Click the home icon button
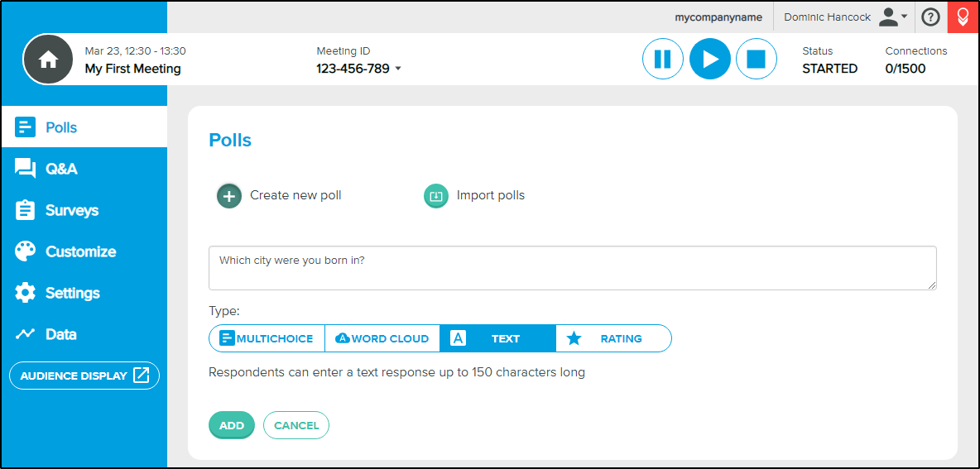Image resolution: width=980 pixels, height=469 pixels. 48,60
